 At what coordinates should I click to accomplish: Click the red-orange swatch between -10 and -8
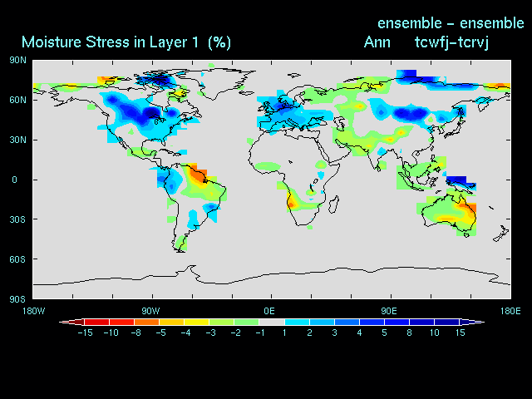[122, 322]
